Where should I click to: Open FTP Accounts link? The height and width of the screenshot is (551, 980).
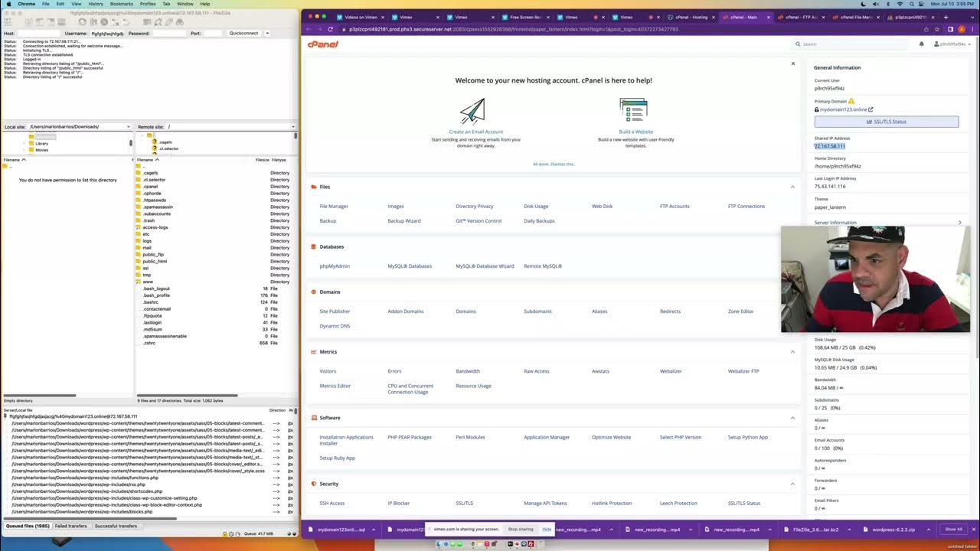(x=675, y=207)
